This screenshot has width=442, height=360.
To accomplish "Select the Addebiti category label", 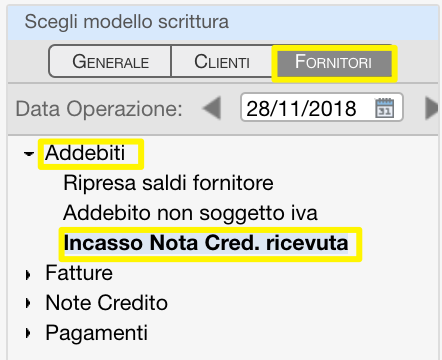I will pos(85,153).
